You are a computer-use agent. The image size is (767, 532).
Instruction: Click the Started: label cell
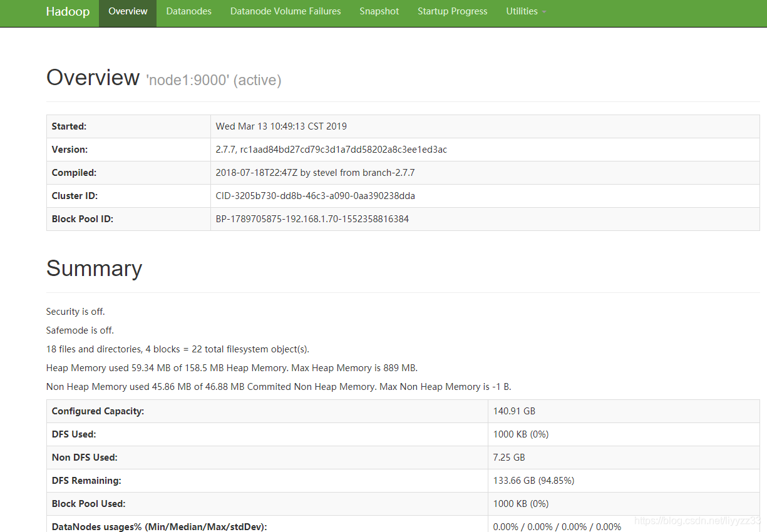pos(128,126)
